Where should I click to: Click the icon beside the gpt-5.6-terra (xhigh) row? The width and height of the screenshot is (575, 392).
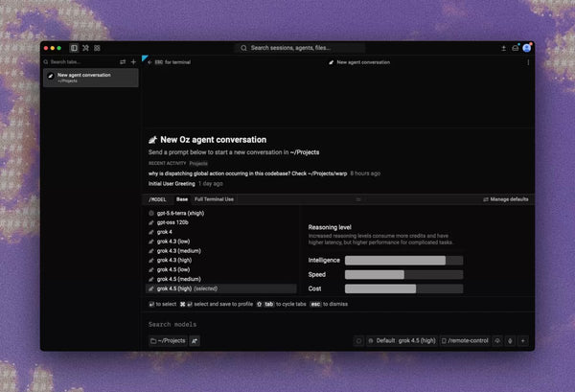coord(151,213)
